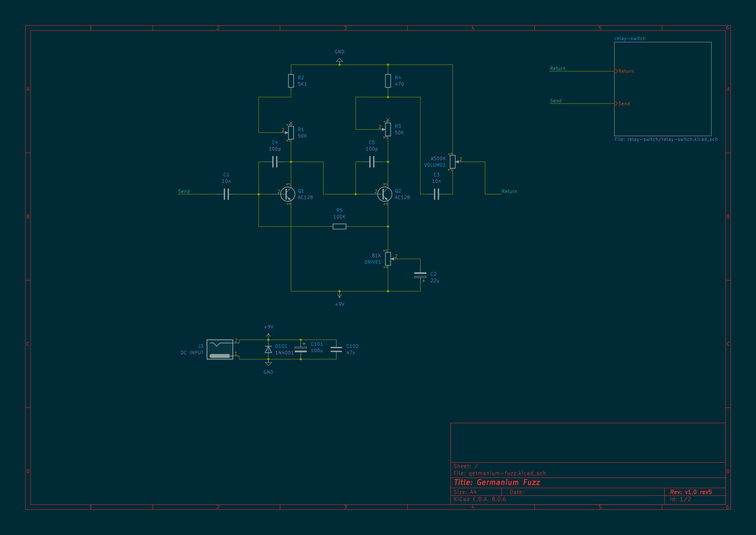This screenshot has height=535, width=756.
Task: Click the R5 100K resistor symbol
Action: point(339,226)
